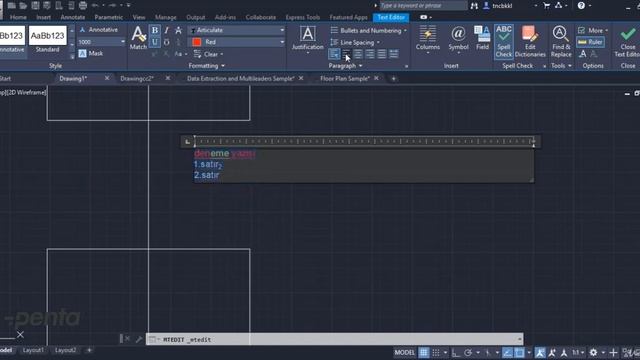Toggle Polar tracking in status bar
The height and width of the screenshot is (360, 640).
pyautogui.click(x=468, y=353)
